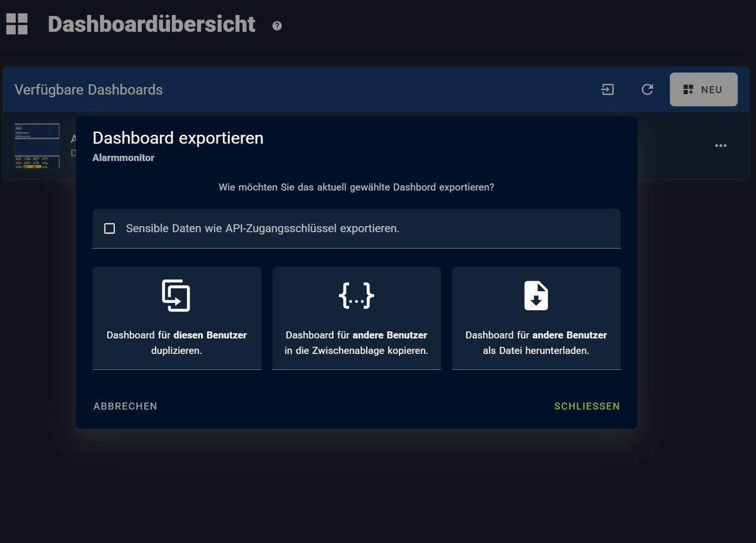756x543 pixels.
Task: Click the duplicate icon in first card
Action: 176,295
